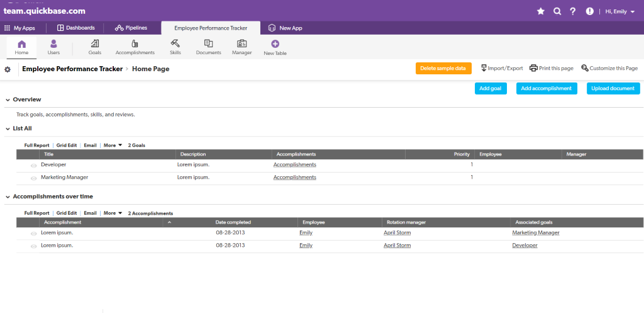Open More dropdown in List All report
Screen dimensions: 644x313
pos(113,145)
